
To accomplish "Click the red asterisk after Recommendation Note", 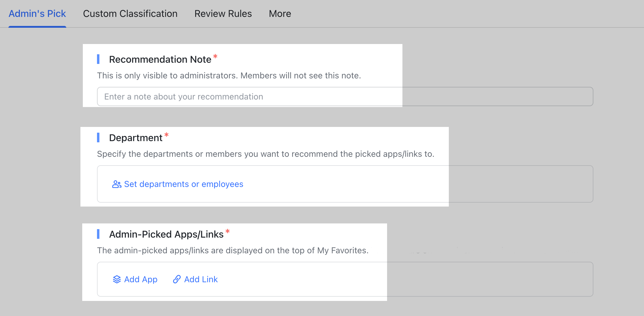I will (x=215, y=57).
